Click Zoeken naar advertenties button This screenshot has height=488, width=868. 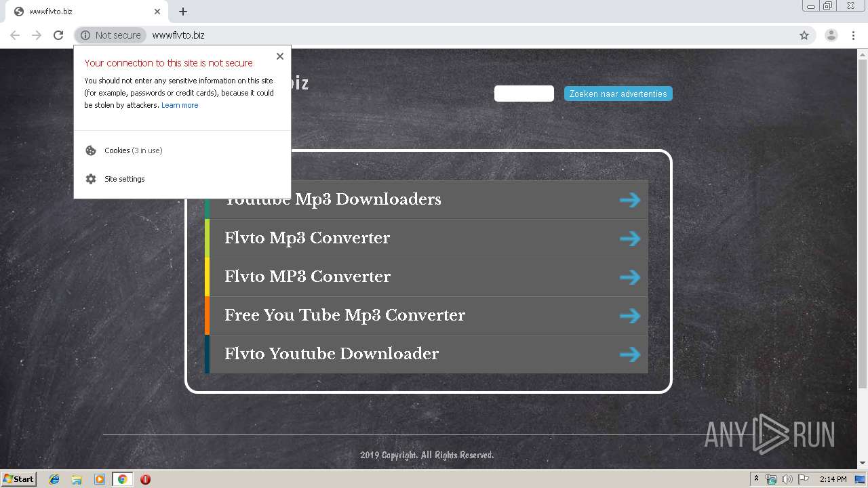(x=618, y=94)
